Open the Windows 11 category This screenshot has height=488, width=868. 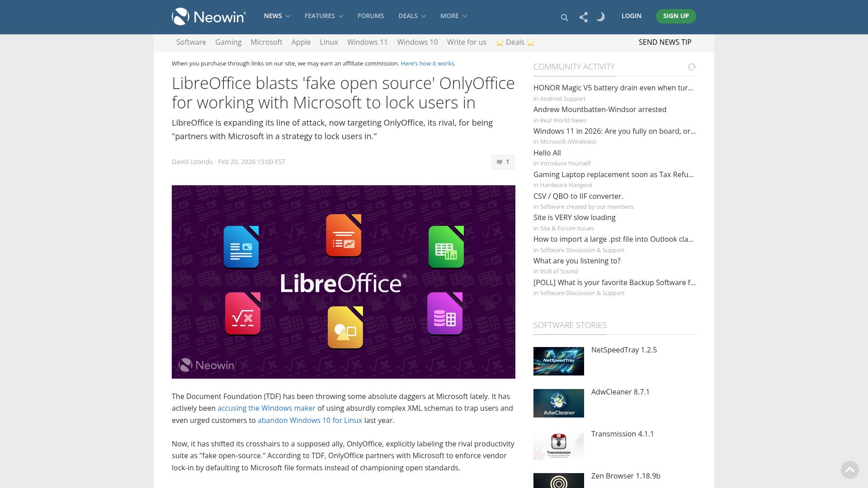click(x=368, y=42)
